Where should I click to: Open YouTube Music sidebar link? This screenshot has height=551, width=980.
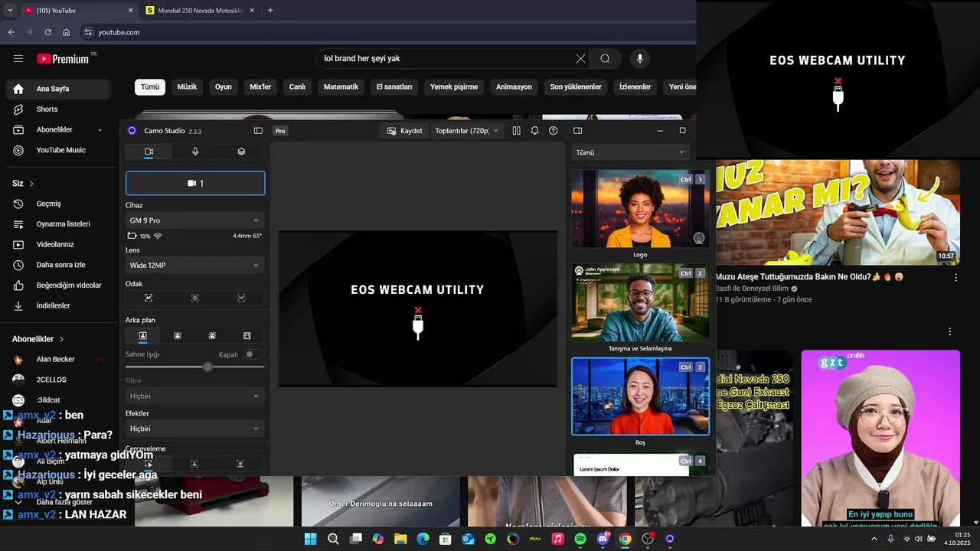click(x=60, y=150)
